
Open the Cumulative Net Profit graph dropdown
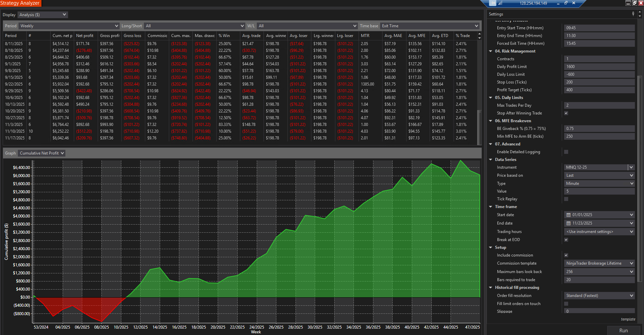(x=41, y=153)
